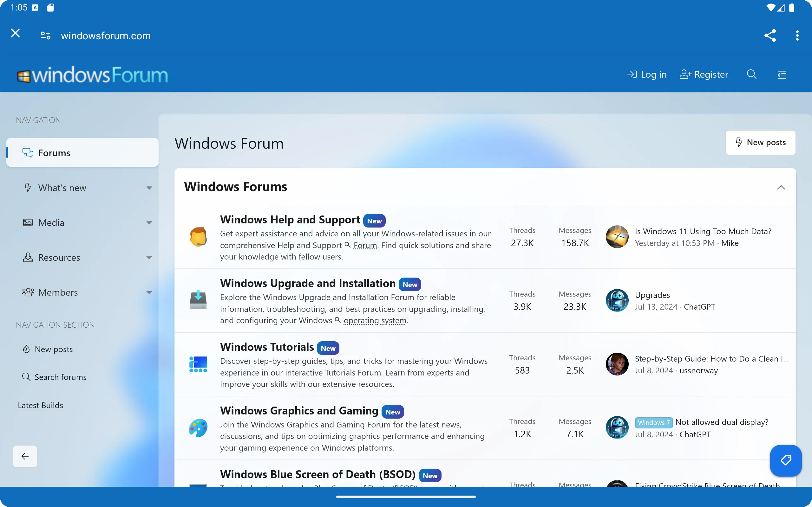Click the Log in icon button
The height and width of the screenshot is (507, 812).
tap(647, 74)
